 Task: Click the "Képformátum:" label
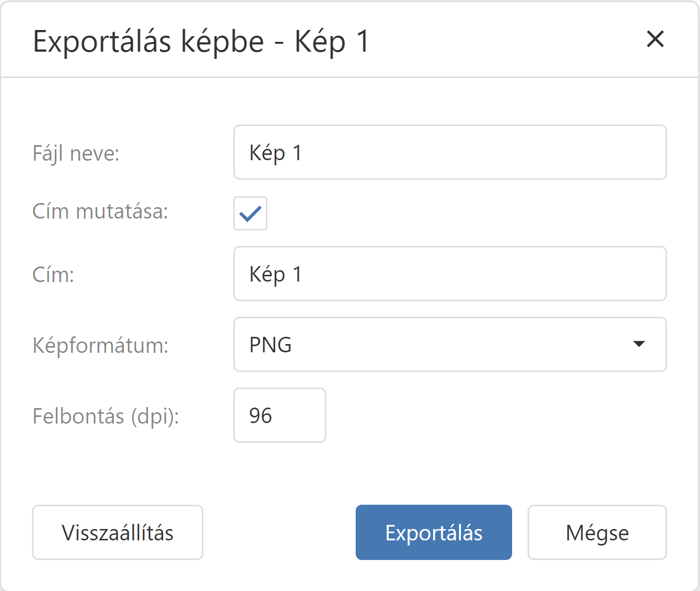tap(101, 346)
